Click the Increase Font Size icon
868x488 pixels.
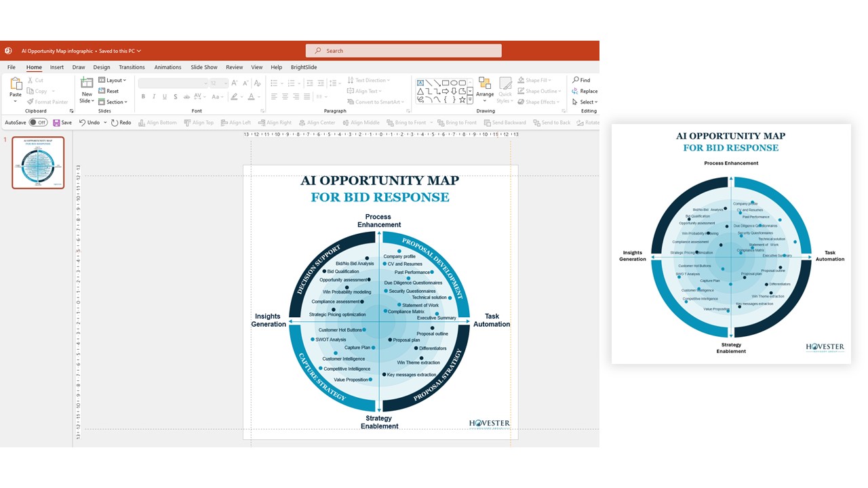[235, 83]
